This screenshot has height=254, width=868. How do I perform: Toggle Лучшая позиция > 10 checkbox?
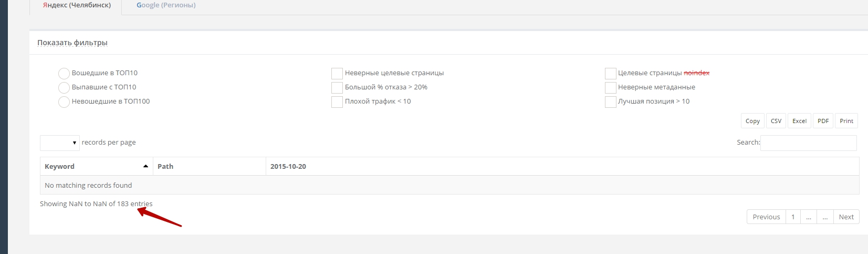(610, 101)
